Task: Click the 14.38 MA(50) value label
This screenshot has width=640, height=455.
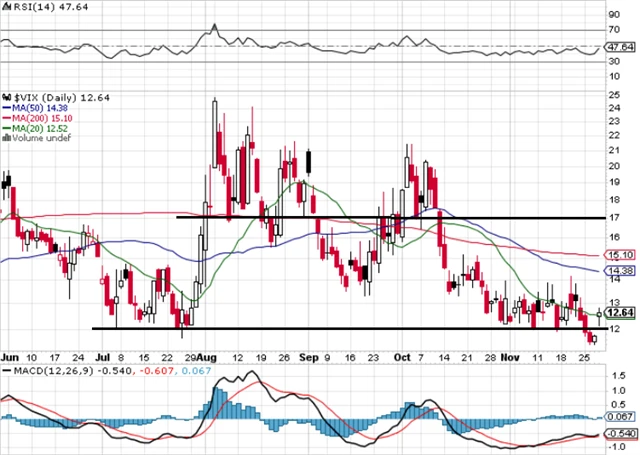Action: tap(618, 271)
